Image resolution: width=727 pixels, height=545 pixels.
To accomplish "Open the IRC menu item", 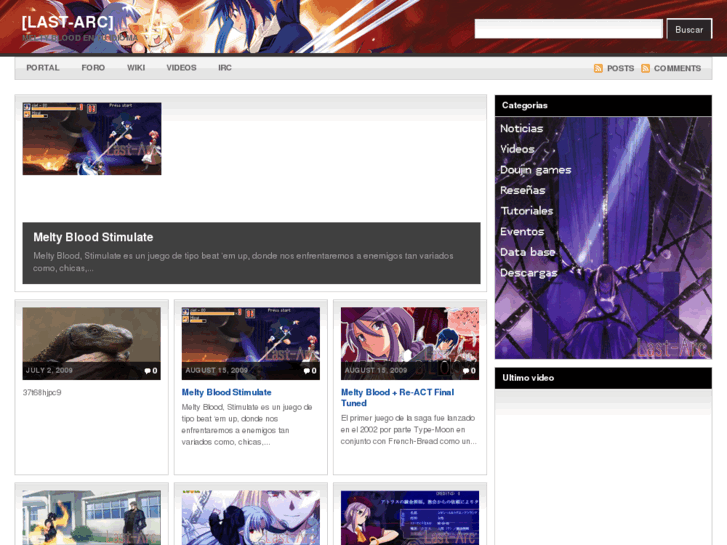I will (225, 68).
